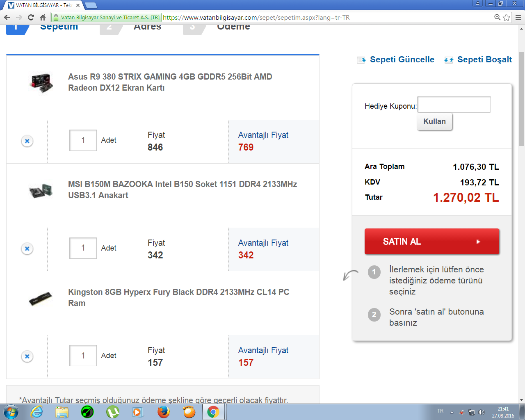Click the Avantajlı Fiyat 769 value
525x420 pixels.
(x=246, y=147)
